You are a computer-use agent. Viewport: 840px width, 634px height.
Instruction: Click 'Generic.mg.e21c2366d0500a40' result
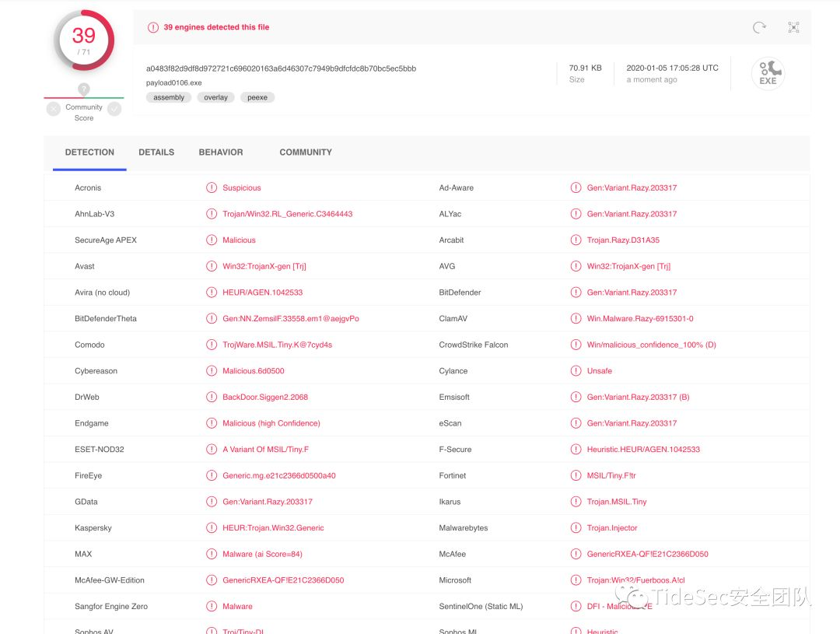click(x=279, y=475)
